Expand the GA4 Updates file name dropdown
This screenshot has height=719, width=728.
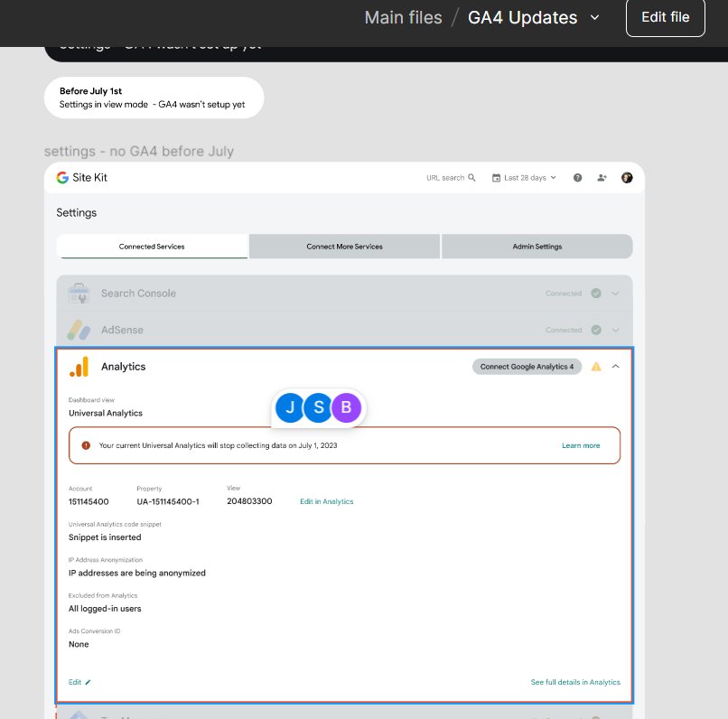pyautogui.click(x=593, y=17)
